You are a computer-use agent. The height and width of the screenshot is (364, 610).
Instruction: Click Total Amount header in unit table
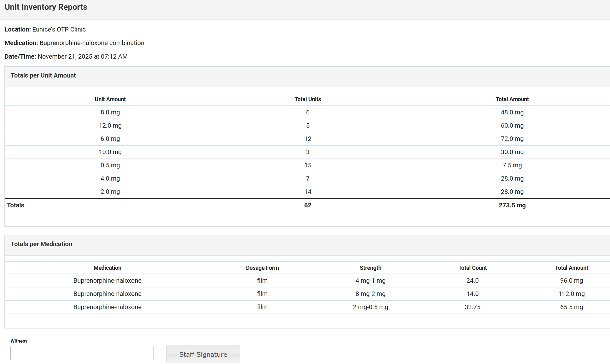pos(512,99)
